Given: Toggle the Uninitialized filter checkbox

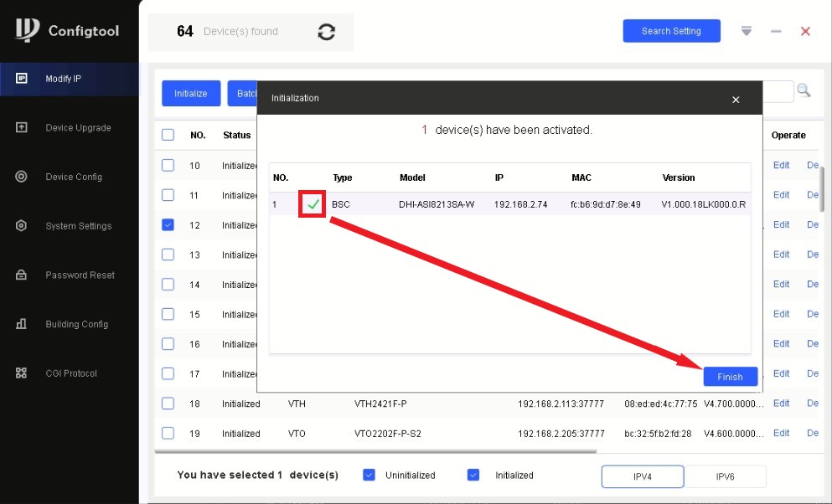Looking at the screenshot, I should pos(369,475).
